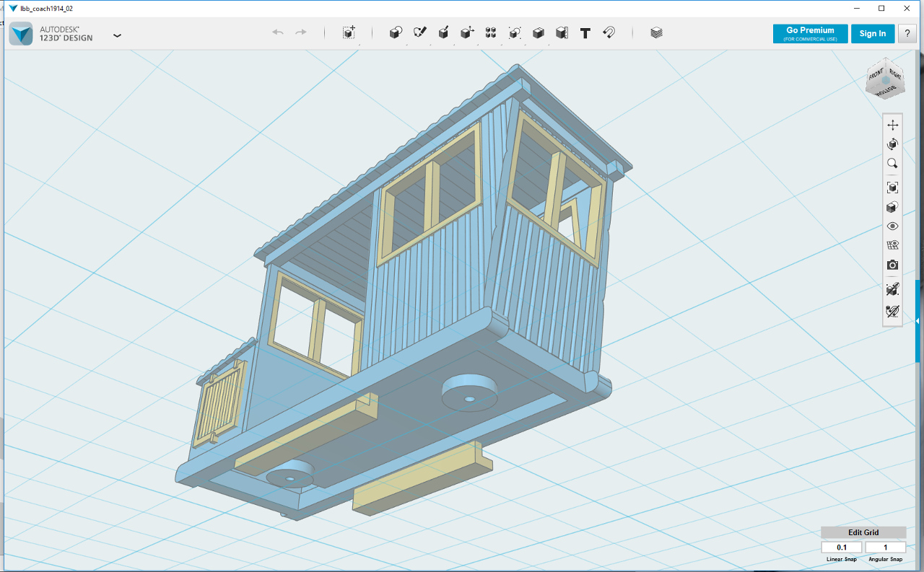Maximize the 123D Design window

pyautogui.click(x=881, y=8)
